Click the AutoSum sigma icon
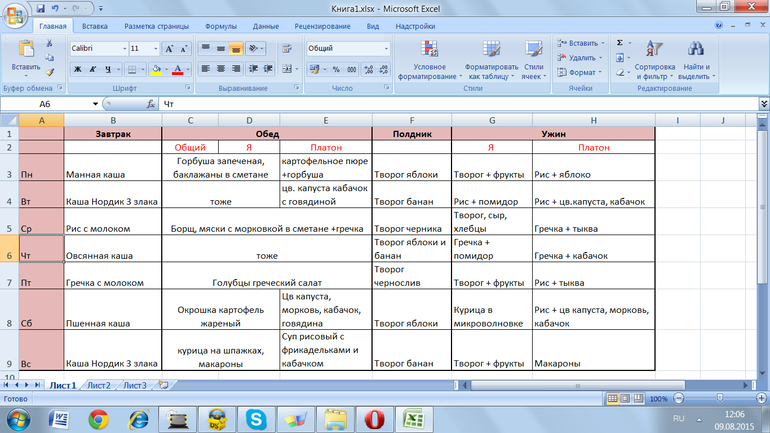The image size is (770, 433). point(620,43)
